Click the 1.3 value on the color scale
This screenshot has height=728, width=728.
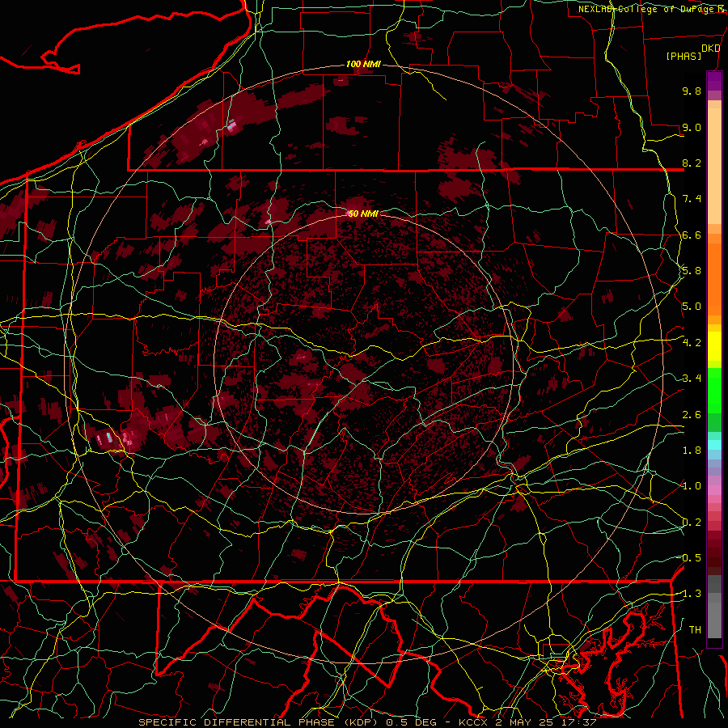(x=692, y=594)
